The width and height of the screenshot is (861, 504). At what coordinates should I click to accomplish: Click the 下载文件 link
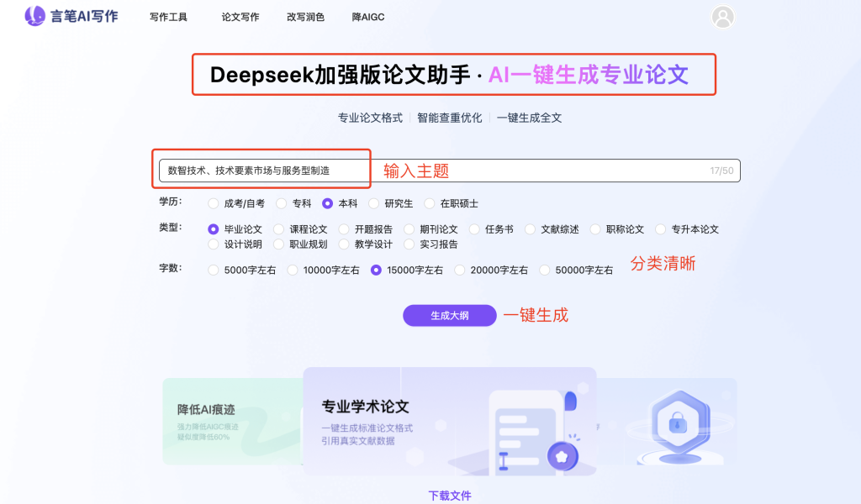click(449, 496)
